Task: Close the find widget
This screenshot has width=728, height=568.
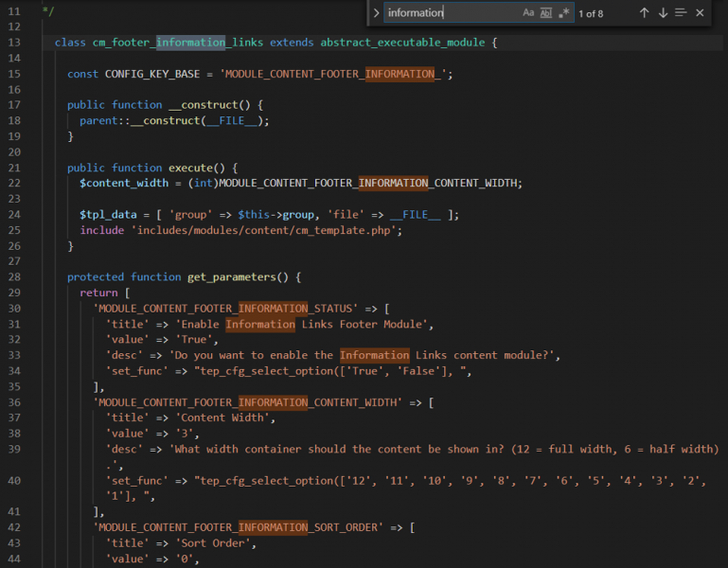Action: 700,13
